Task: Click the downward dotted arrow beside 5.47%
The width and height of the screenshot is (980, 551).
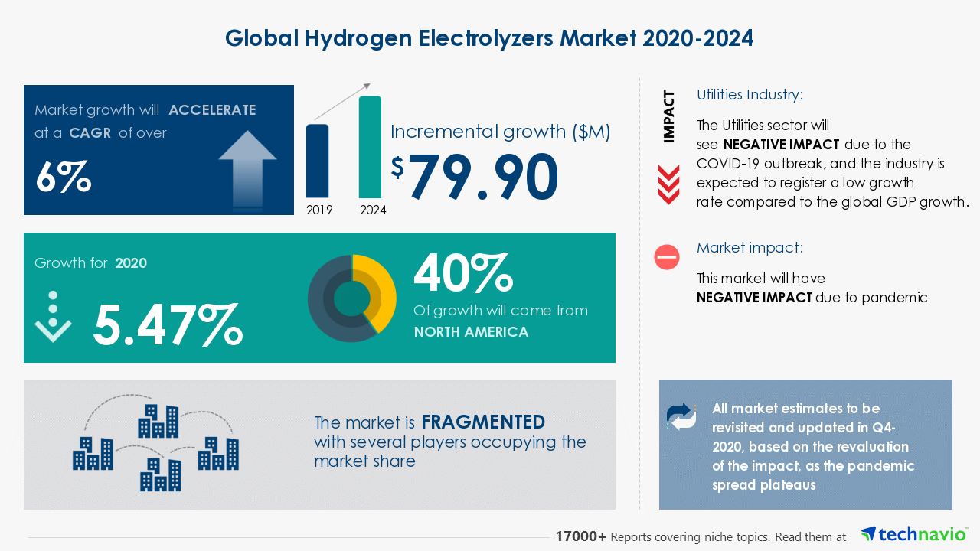Action: click(x=53, y=317)
